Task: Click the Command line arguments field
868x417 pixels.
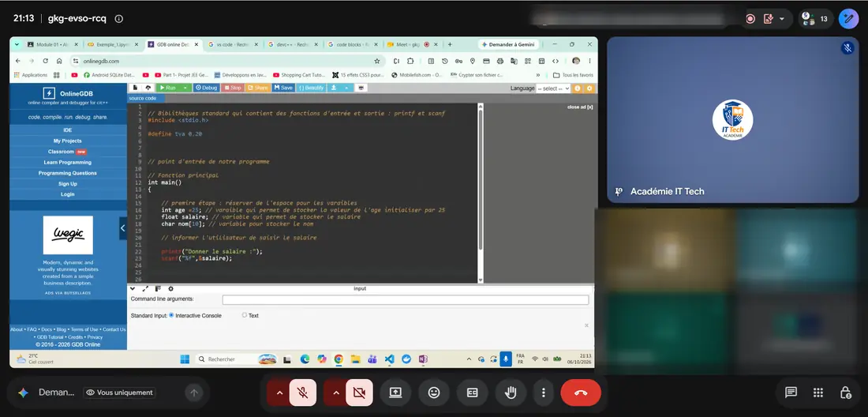Action: 406,299
